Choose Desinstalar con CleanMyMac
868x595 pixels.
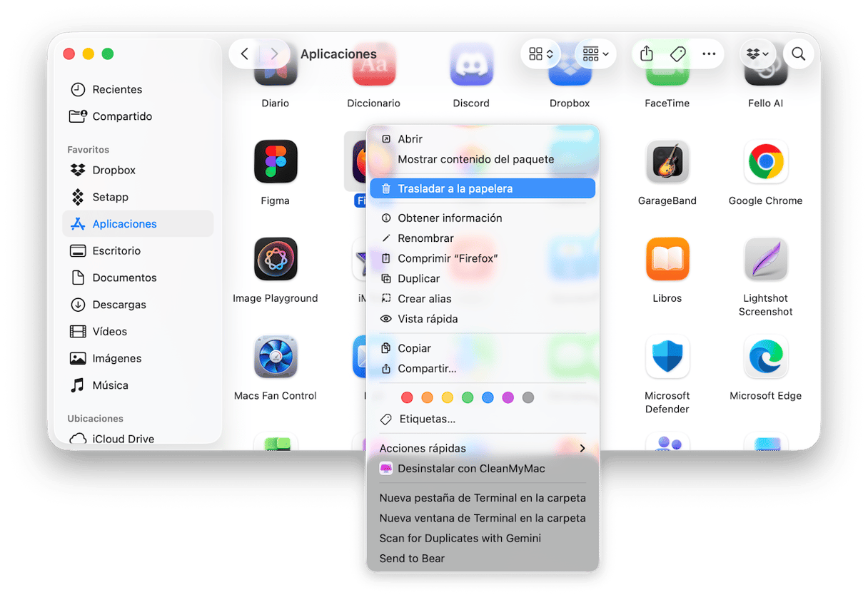click(x=483, y=469)
